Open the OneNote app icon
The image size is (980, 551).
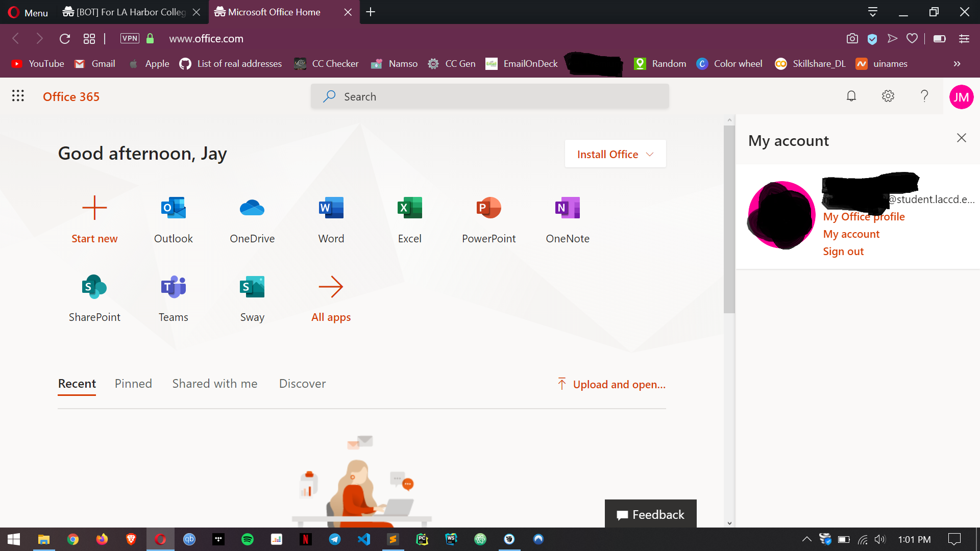(x=567, y=208)
